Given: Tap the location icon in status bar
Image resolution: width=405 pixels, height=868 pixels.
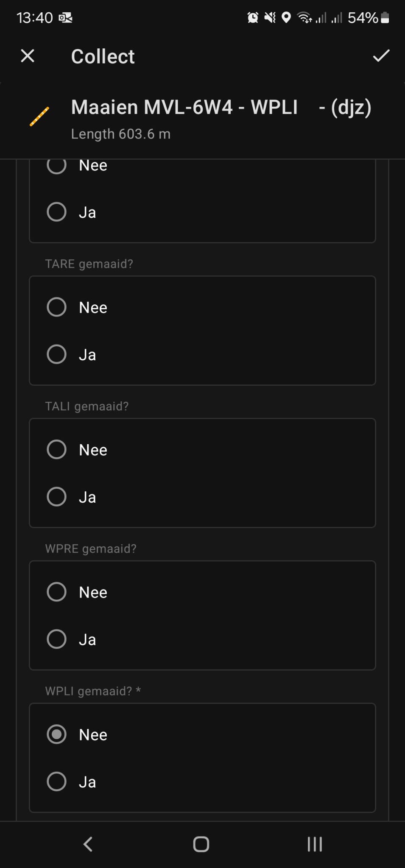Looking at the screenshot, I should coord(286,18).
